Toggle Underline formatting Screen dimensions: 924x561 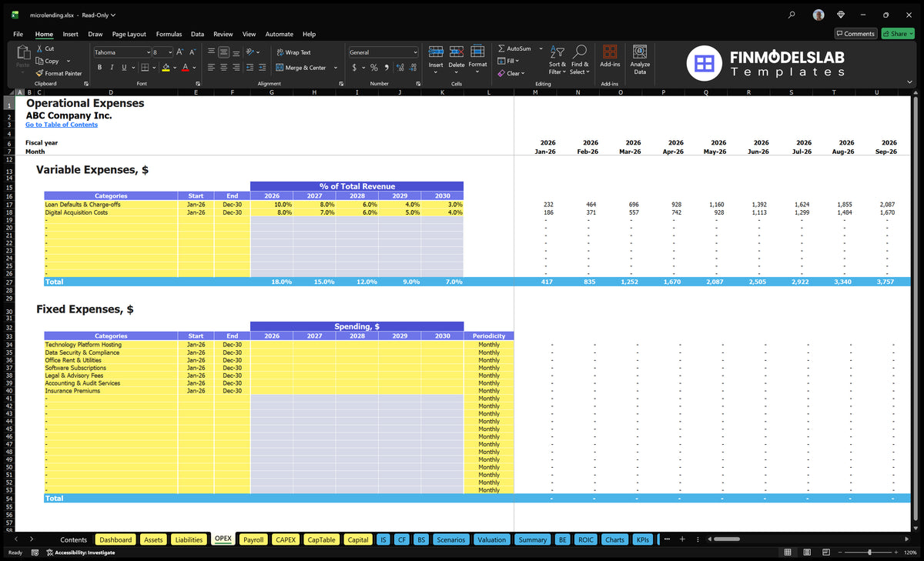coord(123,68)
